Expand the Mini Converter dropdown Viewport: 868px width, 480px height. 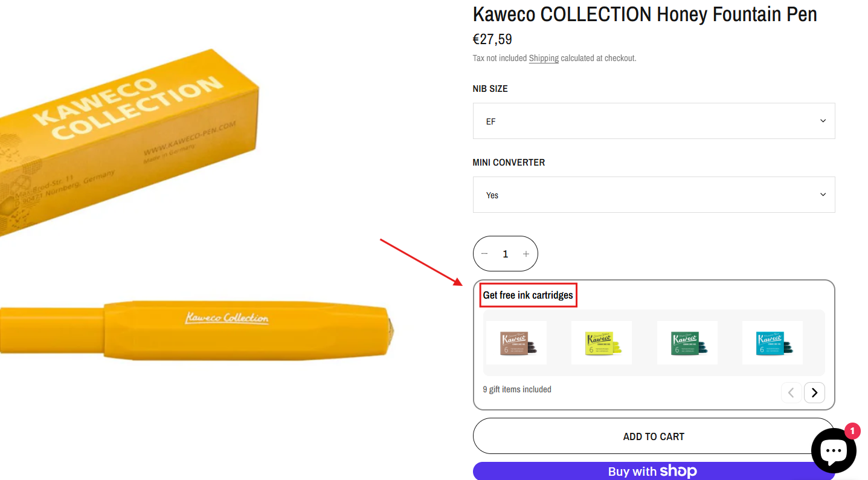(654, 195)
